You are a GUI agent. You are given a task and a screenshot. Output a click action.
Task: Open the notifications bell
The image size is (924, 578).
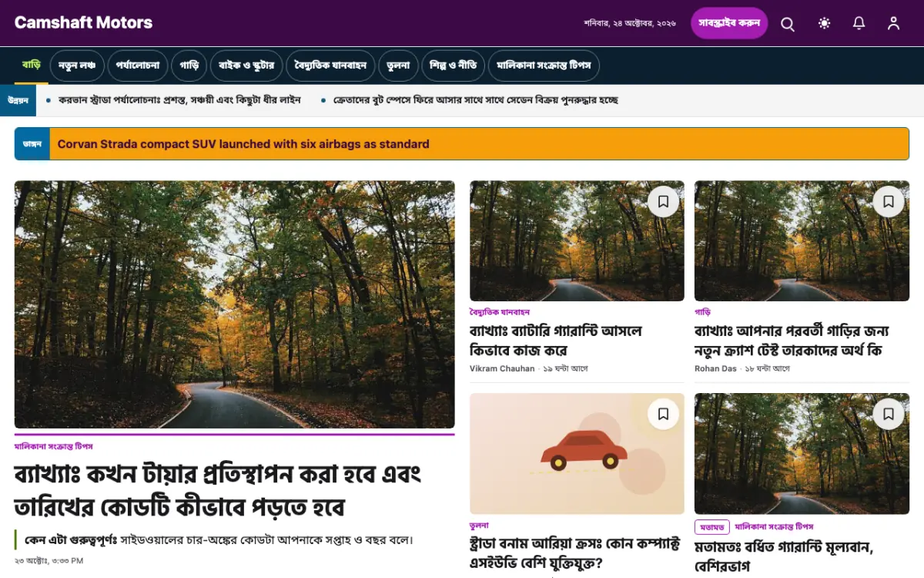[859, 23]
